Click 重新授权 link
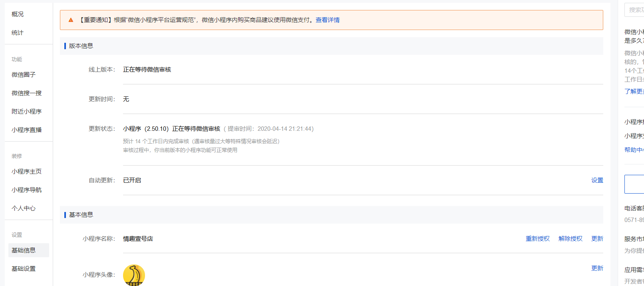 click(x=538, y=239)
